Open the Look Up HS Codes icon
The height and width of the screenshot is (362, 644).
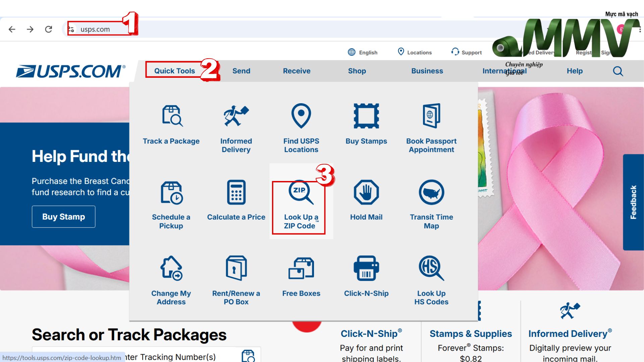click(431, 268)
